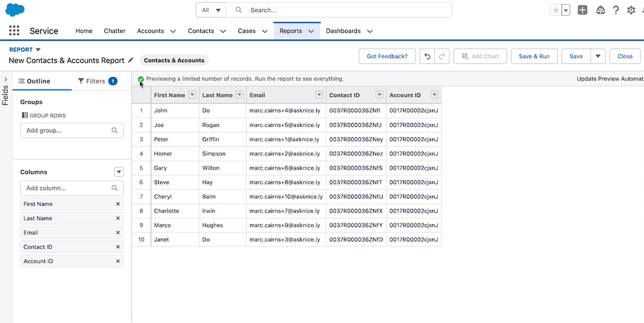The image size is (644, 323).
Task: Expand the search scope All dropdown
Action: (x=211, y=10)
